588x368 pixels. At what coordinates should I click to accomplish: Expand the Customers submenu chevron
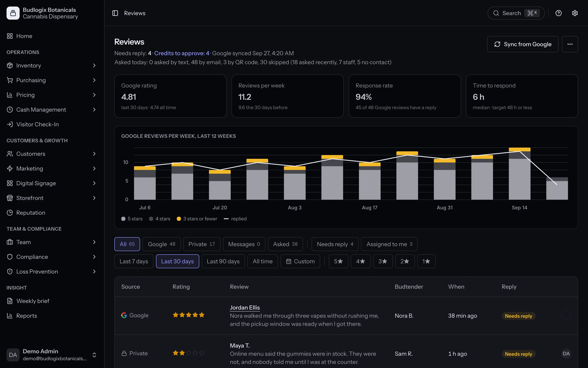pos(94,154)
